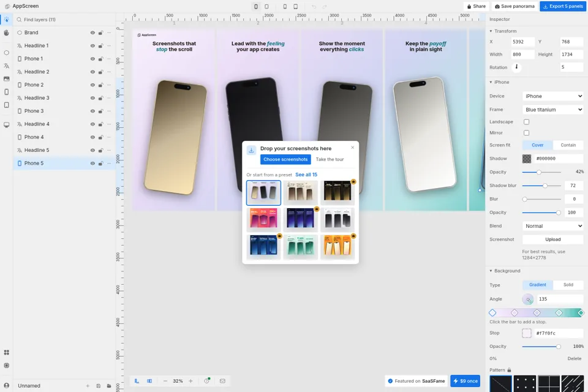Collapse the Background section
Viewport: 588px width, 392px height.
tap(491, 271)
